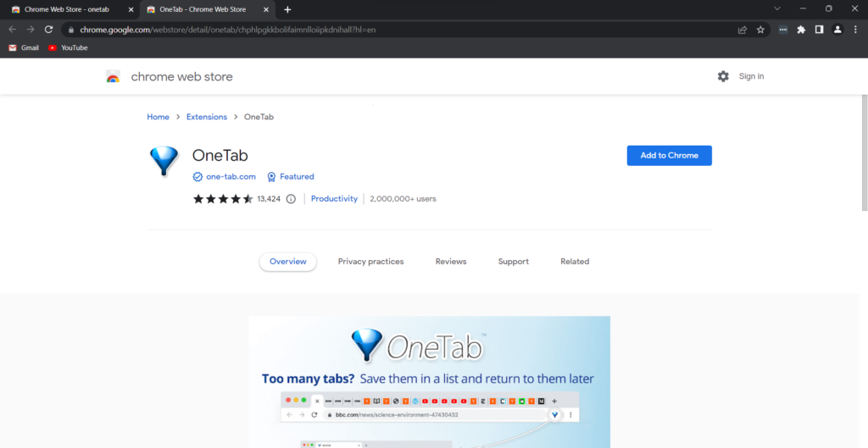The height and width of the screenshot is (448, 868).
Task: Open the Gmail bookmark
Action: 24,47
